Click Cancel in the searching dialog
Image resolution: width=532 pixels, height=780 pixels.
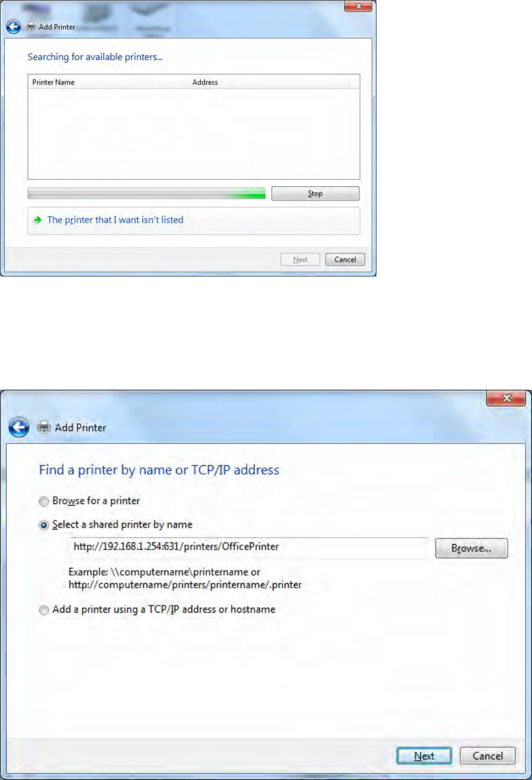tap(345, 259)
